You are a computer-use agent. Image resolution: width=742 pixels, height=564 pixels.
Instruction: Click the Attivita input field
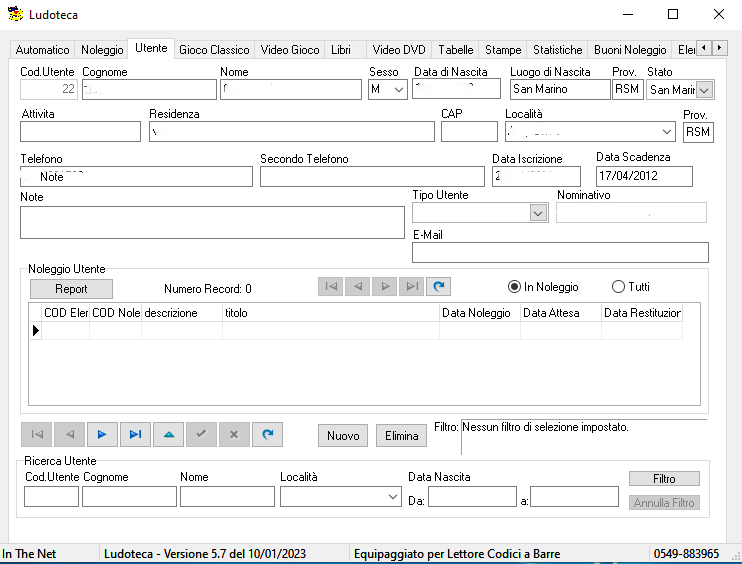[80, 132]
